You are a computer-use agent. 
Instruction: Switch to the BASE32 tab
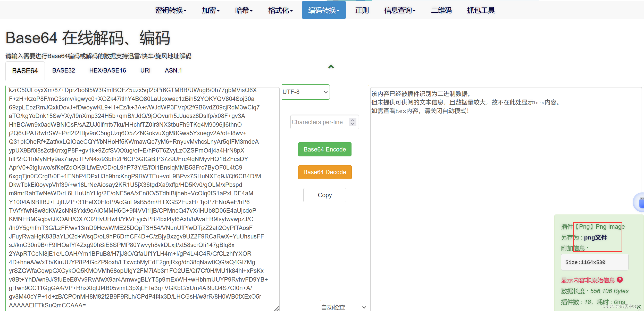point(63,70)
